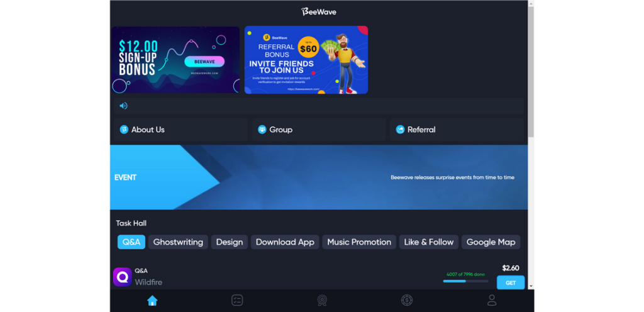644x312 pixels.
Task: Open the award badge icon in bottom bar
Action: point(322,301)
